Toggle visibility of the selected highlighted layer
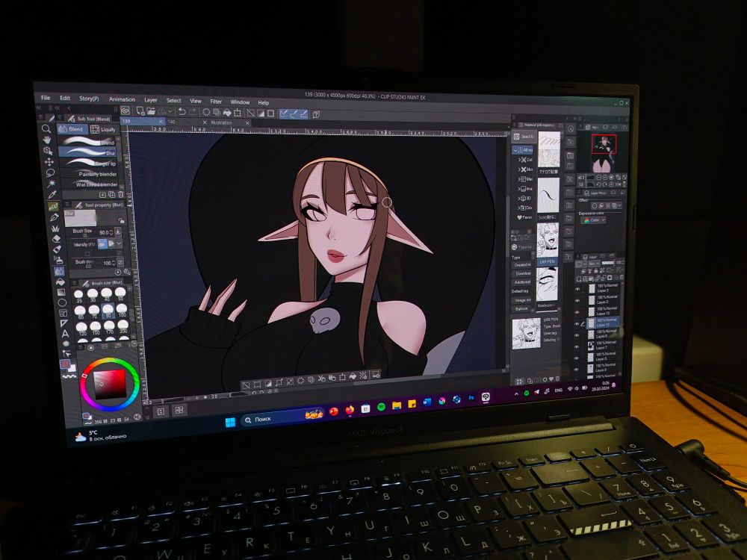Viewport: 747px width, 560px height. click(577, 323)
